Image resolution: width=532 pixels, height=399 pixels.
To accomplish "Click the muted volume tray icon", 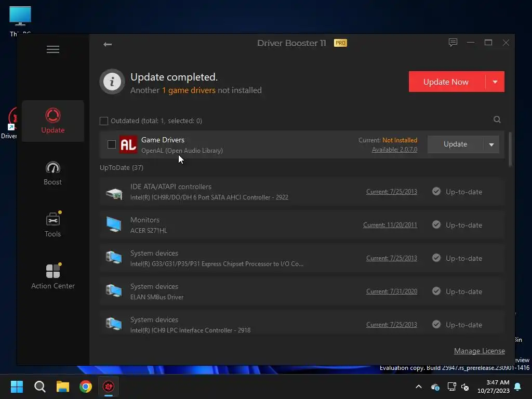I will [x=465, y=387].
